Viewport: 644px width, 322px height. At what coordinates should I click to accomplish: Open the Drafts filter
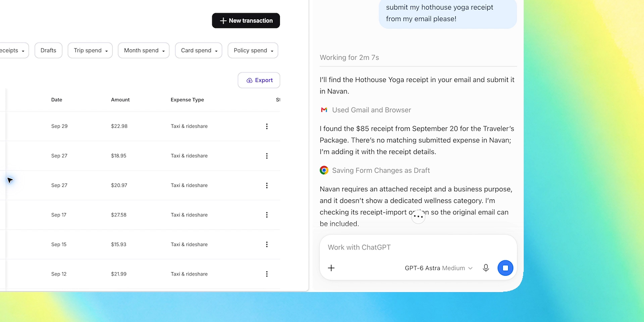(x=48, y=50)
